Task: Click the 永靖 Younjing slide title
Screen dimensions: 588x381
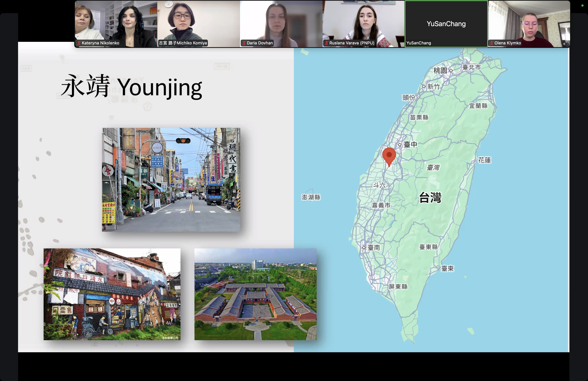Action: (131, 87)
